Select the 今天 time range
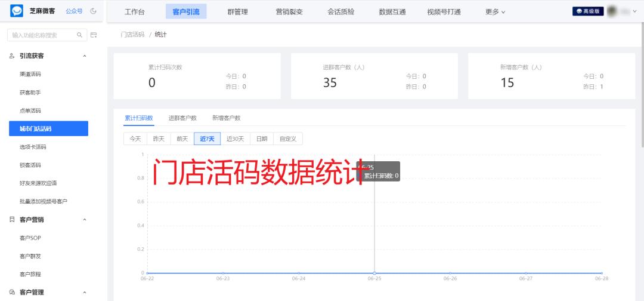Image resolution: width=644 pixels, height=301 pixels. (135, 139)
